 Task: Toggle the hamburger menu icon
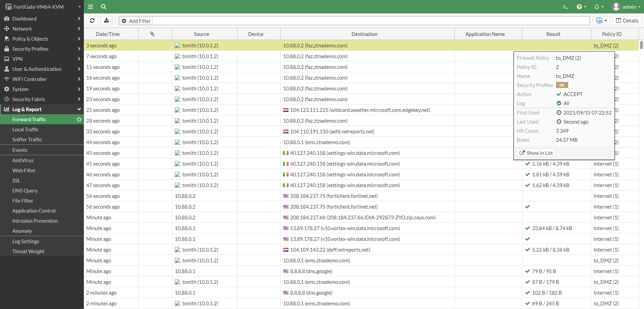(x=91, y=7)
